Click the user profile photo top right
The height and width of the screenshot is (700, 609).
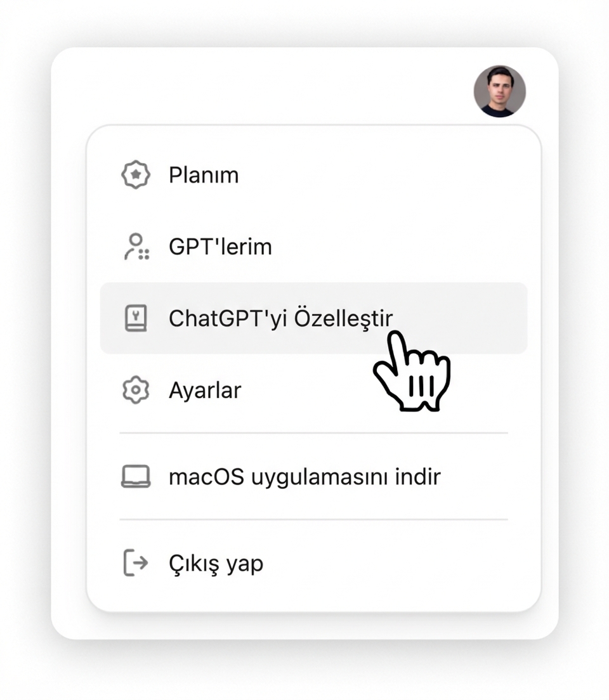[500, 90]
